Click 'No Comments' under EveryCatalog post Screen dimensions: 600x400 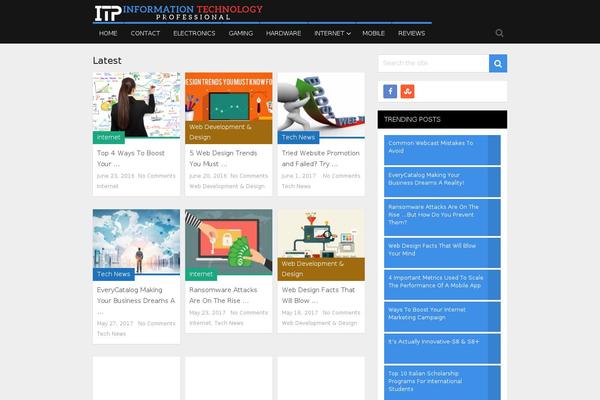click(x=157, y=323)
